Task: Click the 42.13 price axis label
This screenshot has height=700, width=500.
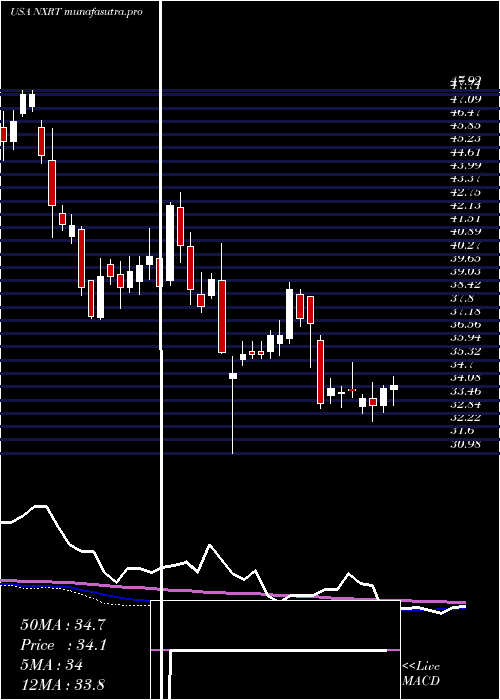Action: pos(466,205)
